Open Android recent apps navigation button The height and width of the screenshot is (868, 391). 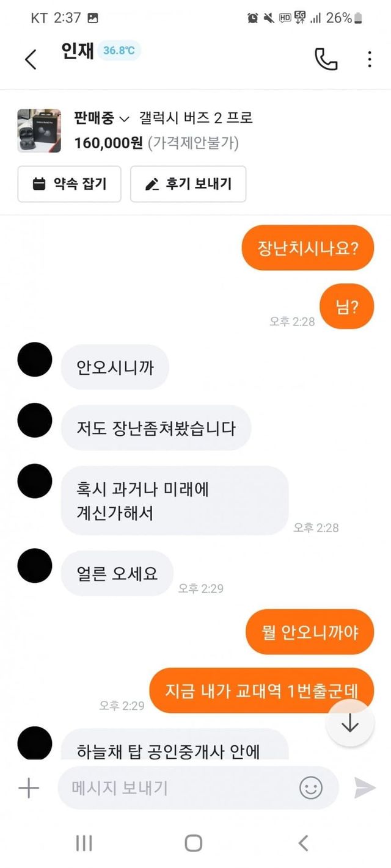(x=84, y=843)
